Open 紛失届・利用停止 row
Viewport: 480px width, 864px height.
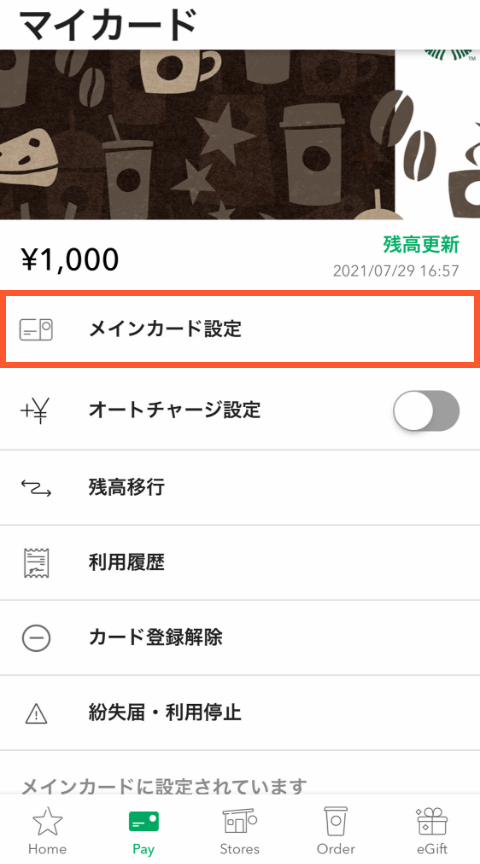(240, 713)
